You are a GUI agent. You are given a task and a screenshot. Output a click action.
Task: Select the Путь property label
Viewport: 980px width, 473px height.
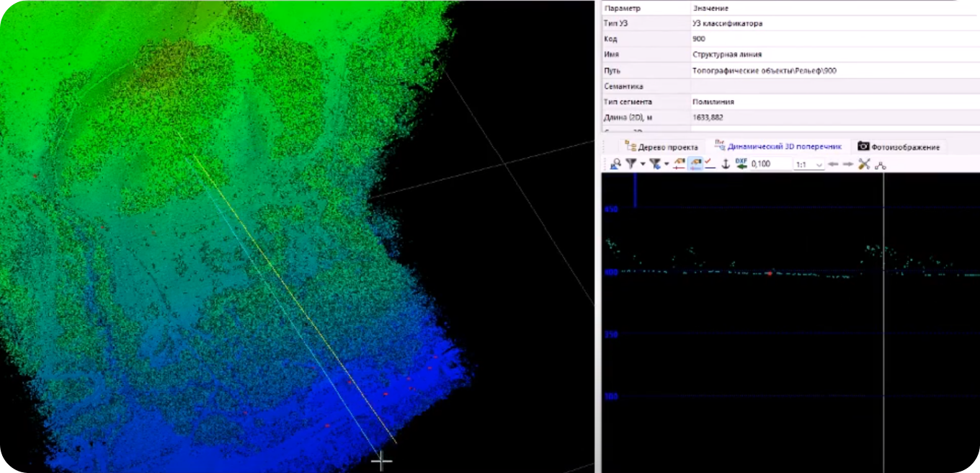[x=612, y=71]
